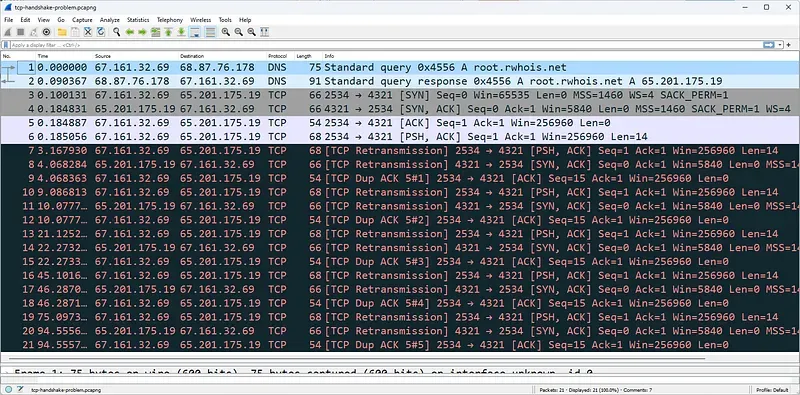Go forward to the next packet (green right arrow)

tap(142, 32)
